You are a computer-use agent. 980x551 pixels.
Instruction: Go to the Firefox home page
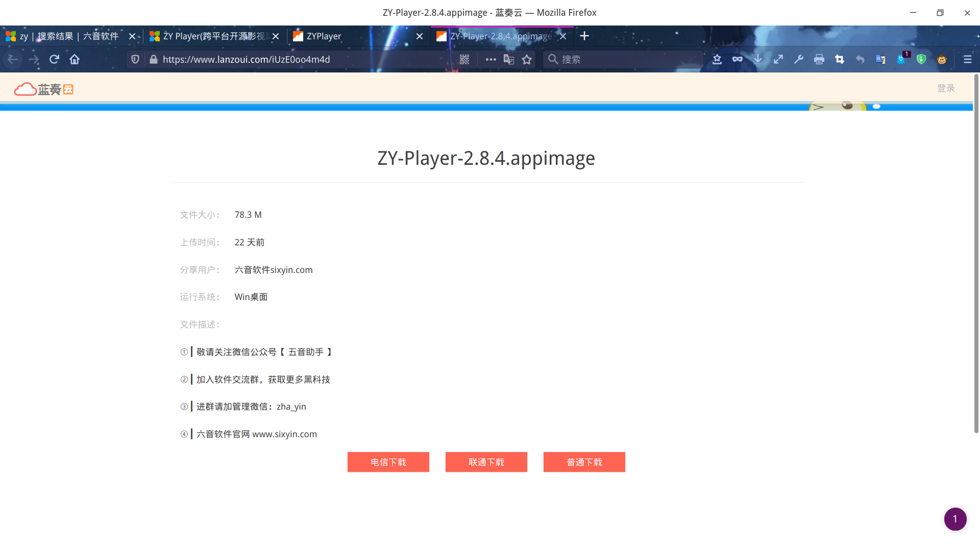point(75,60)
